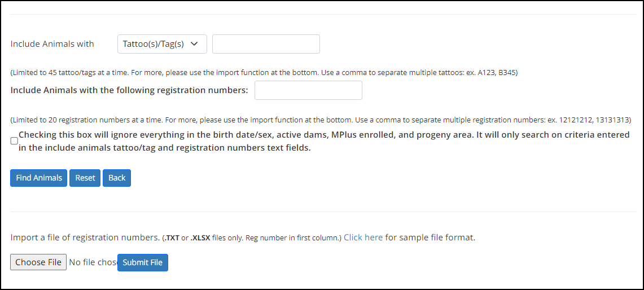Check the ignore birth date/sex criteria box
This screenshot has height=290, width=644.
coord(14,141)
